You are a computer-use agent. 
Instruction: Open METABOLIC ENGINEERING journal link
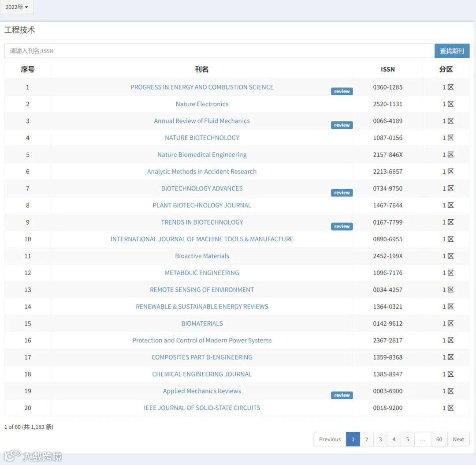[202, 273]
